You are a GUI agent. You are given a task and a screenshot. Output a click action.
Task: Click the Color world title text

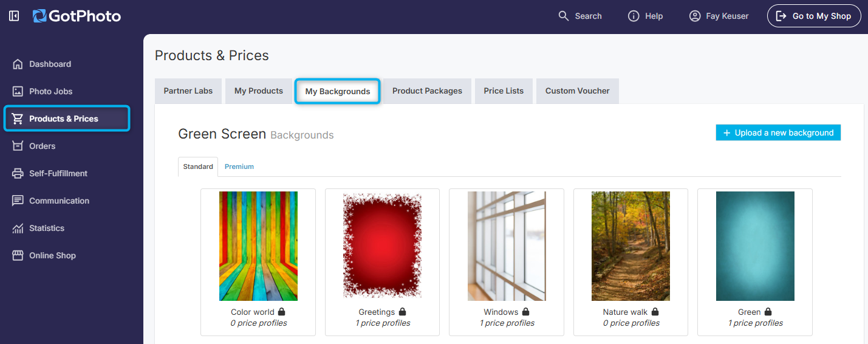pyautogui.click(x=253, y=312)
